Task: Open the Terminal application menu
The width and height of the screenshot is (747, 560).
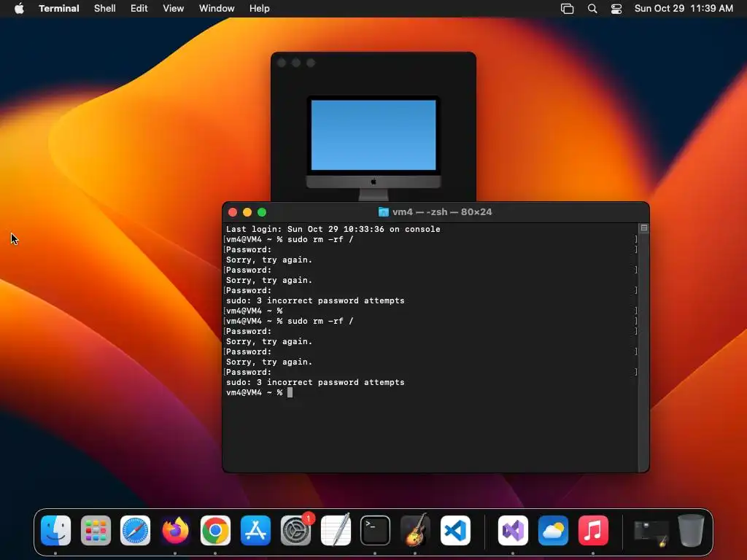Action: point(59,9)
